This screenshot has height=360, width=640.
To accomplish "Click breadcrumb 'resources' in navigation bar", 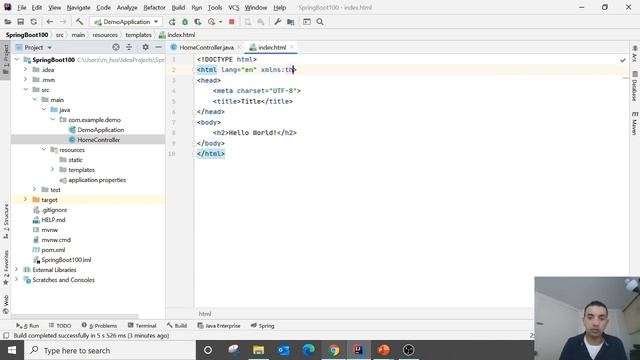I will click(x=105, y=35).
